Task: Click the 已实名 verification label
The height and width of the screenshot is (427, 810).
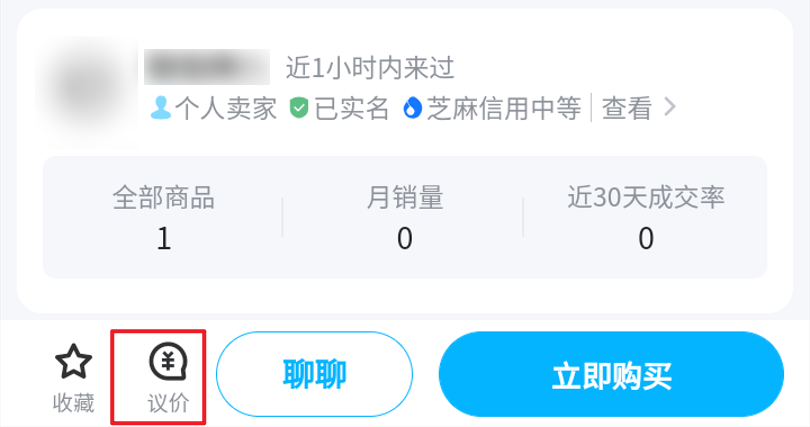Action: (x=351, y=108)
